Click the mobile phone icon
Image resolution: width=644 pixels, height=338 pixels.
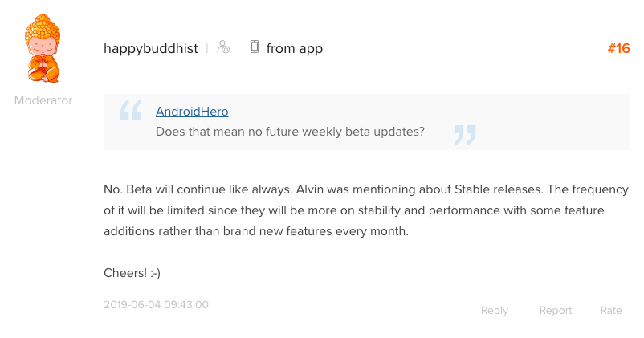[255, 47]
